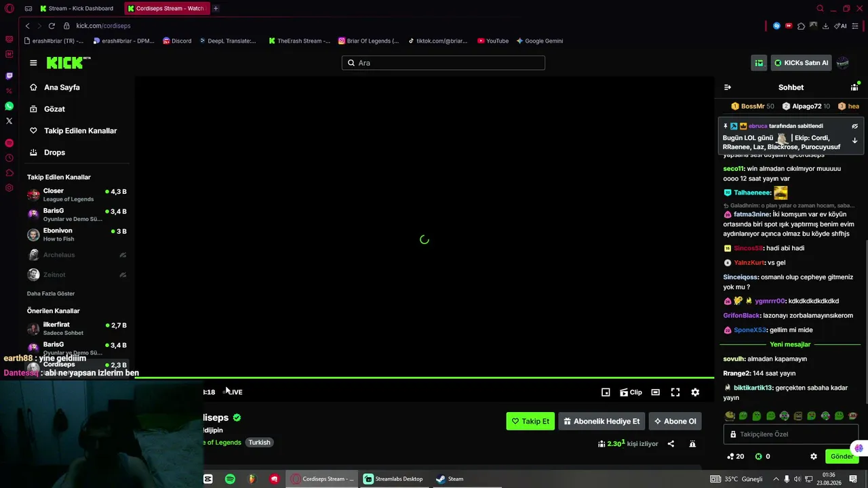The image size is (868, 488).
Task: Create a Clip of the stream
Action: click(x=631, y=392)
